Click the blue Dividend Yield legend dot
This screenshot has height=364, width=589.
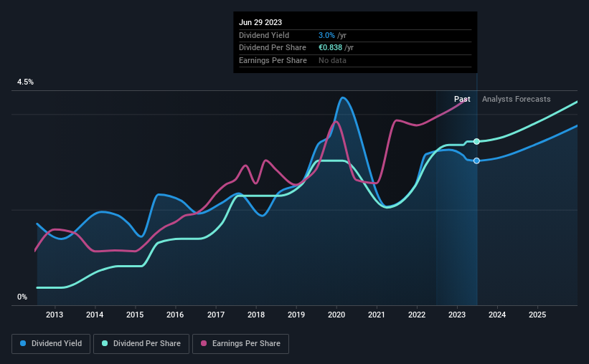point(23,343)
